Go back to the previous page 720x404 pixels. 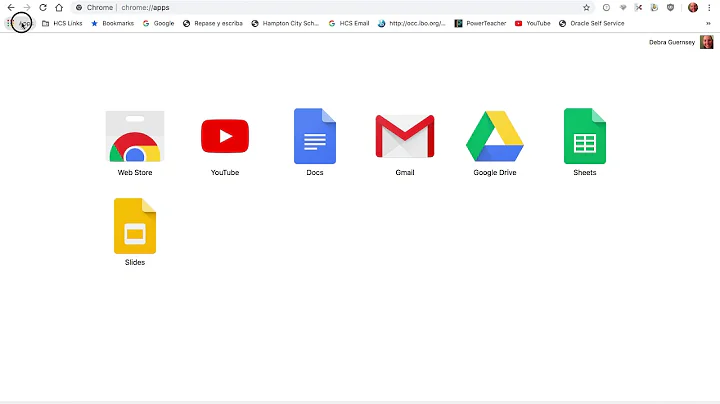click(x=11, y=7)
